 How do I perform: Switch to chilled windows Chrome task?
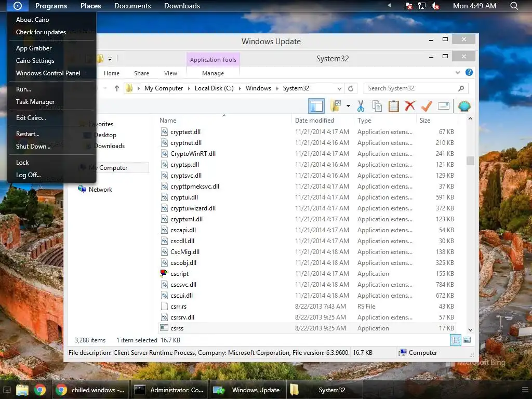click(90, 390)
